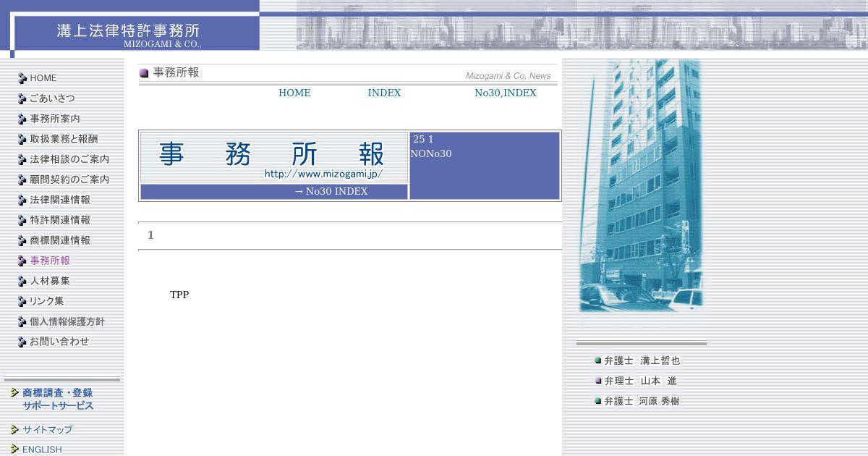The width and height of the screenshot is (868, 456).
Task: Click purple dot icon beside 山本 進
Action: [x=598, y=381]
